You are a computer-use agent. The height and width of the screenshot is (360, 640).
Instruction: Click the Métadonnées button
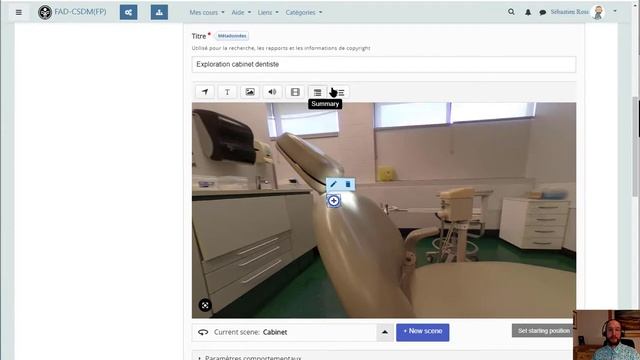click(232, 36)
